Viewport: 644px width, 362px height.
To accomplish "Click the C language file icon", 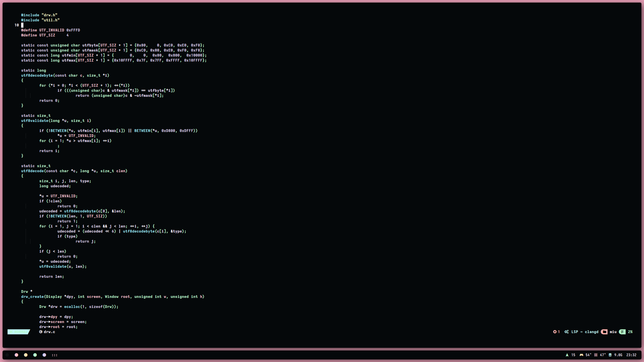I will 41,332.
